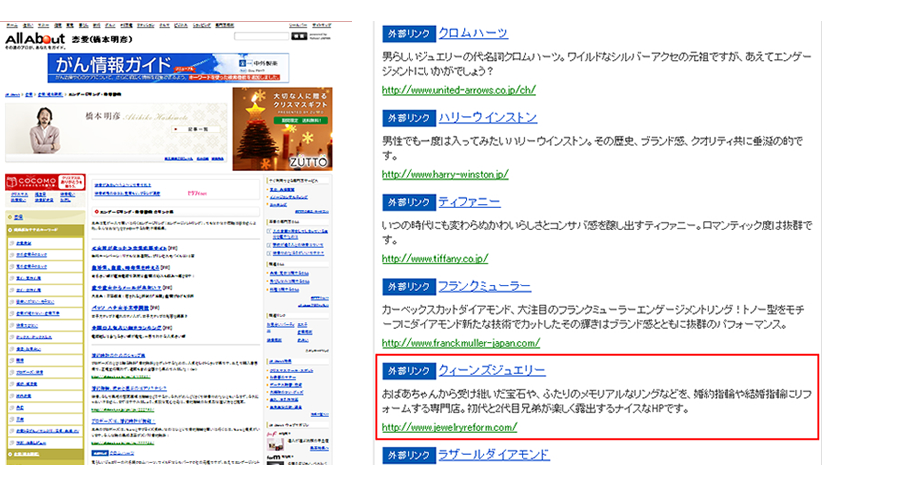Viewport: 900px width, 484px height.
Task: Click the 外部リンク badge beside クロムハーツ
Action: point(409,34)
